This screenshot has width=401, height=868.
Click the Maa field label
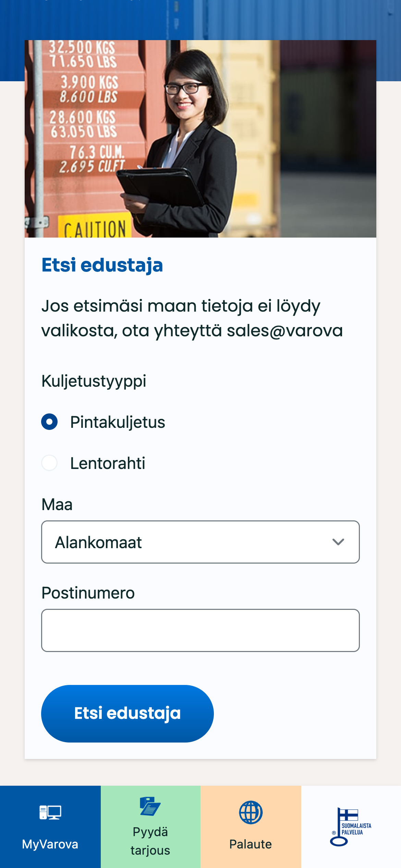[x=57, y=505]
